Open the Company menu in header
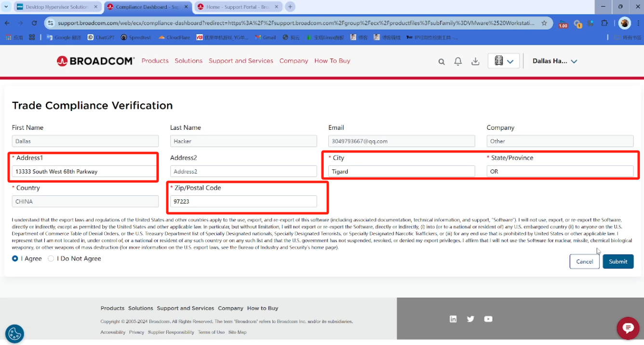The width and height of the screenshot is (644, 345). [294, 61]
